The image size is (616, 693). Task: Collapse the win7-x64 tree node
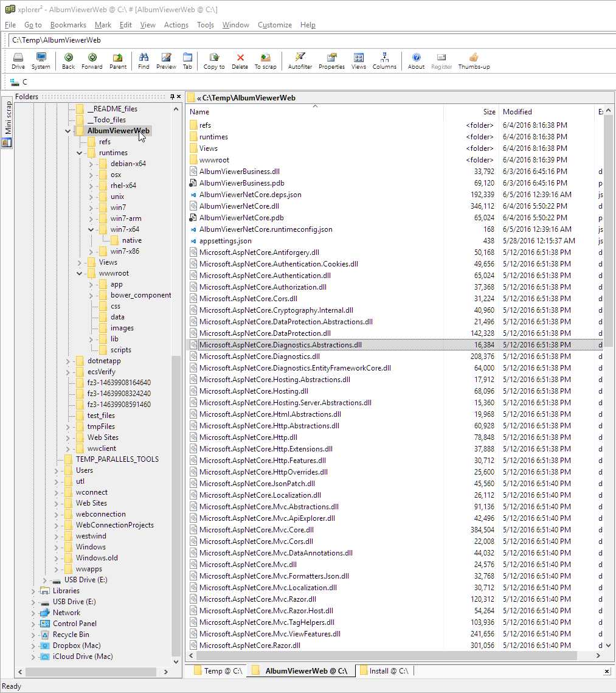(x=91, y=229)
